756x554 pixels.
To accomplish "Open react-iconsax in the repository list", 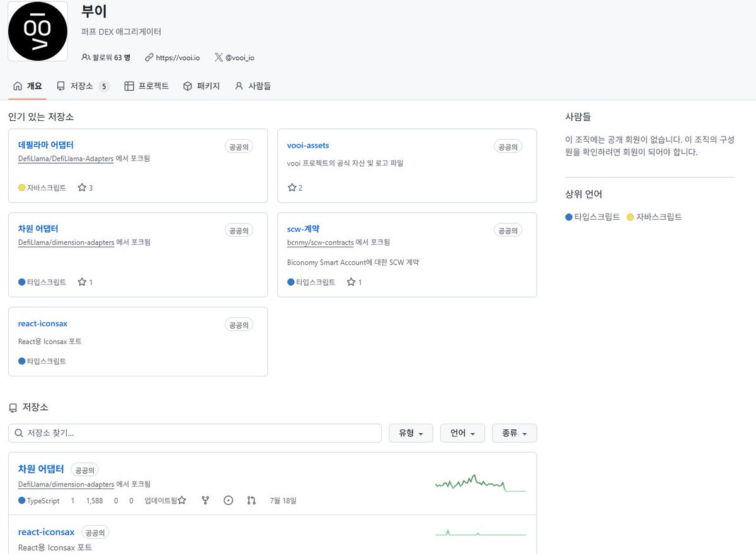I will (46, 533).
